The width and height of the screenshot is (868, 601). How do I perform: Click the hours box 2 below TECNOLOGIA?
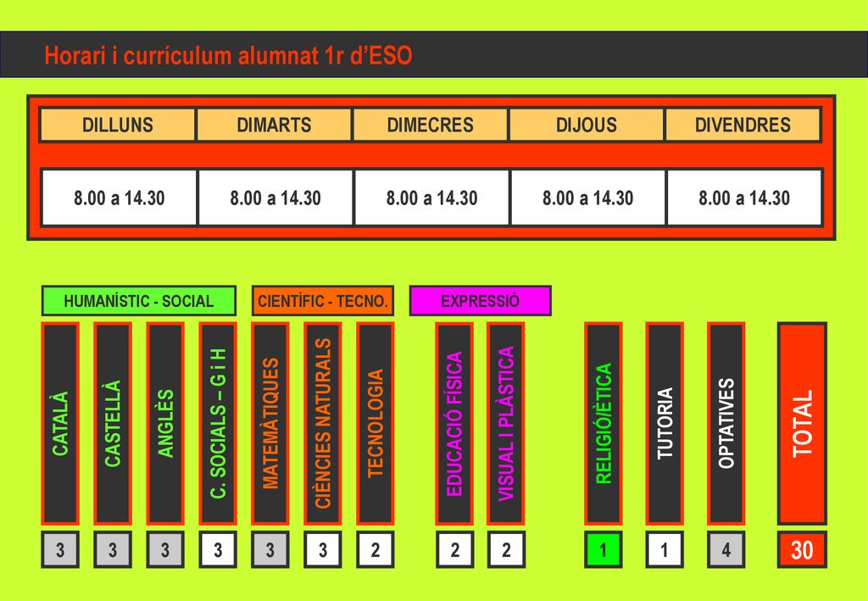[x=376, y=549]
